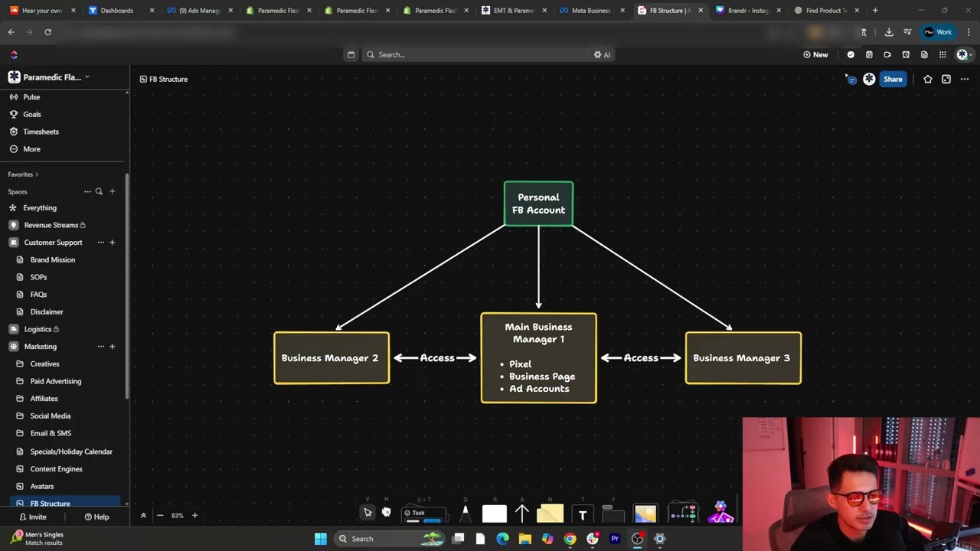Select the text tool
Screen dimensions: 980x551
tap(583, 514)
